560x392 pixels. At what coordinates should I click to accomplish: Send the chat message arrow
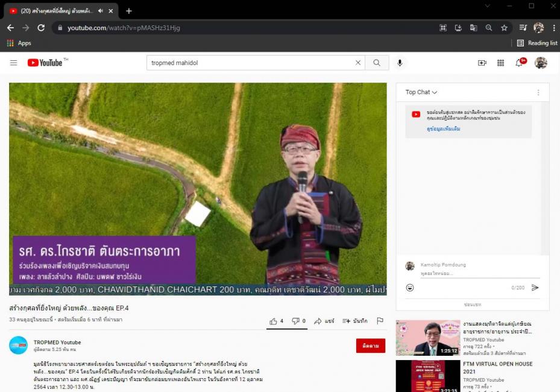click(x=535, y=288)
